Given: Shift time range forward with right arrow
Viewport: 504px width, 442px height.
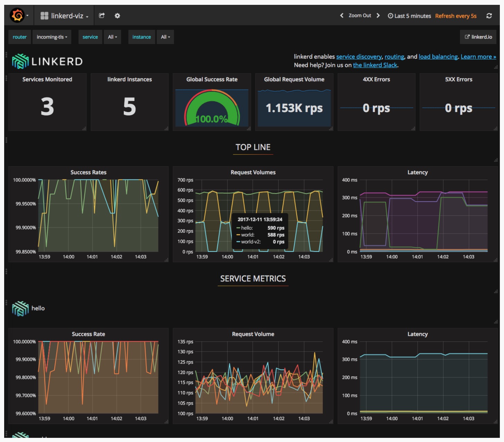Looking at the screenshot, I should [378, 16].
